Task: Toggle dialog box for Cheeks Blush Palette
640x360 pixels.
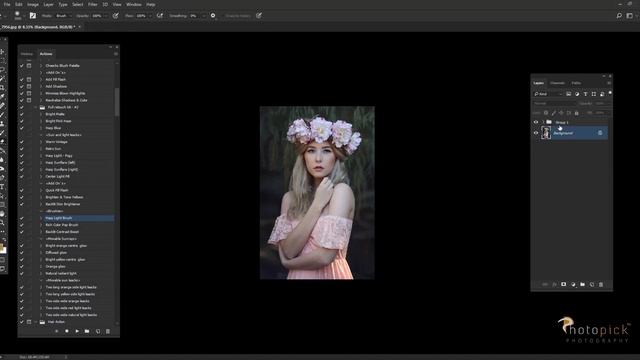Action: 29,65
